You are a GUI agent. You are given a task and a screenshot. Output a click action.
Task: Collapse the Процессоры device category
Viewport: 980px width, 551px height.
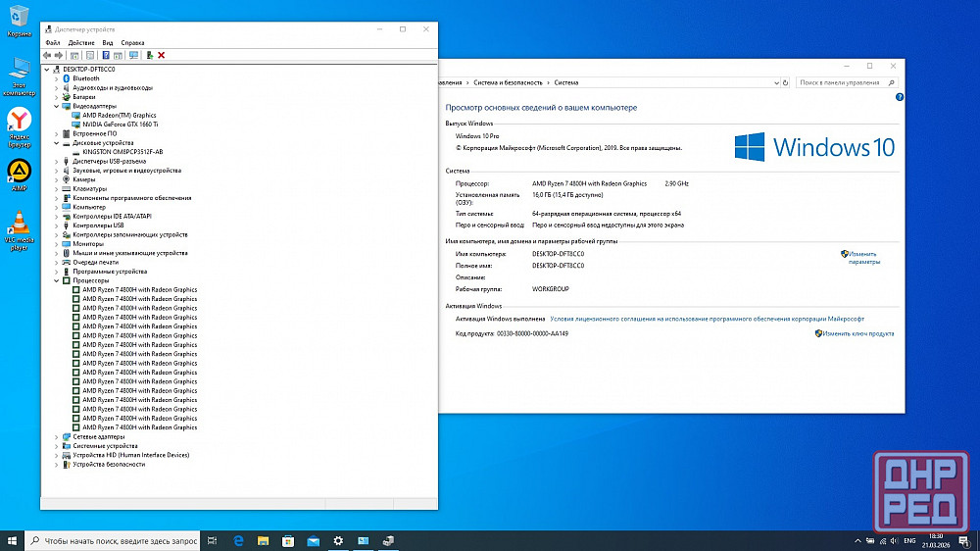coord(57,280)
